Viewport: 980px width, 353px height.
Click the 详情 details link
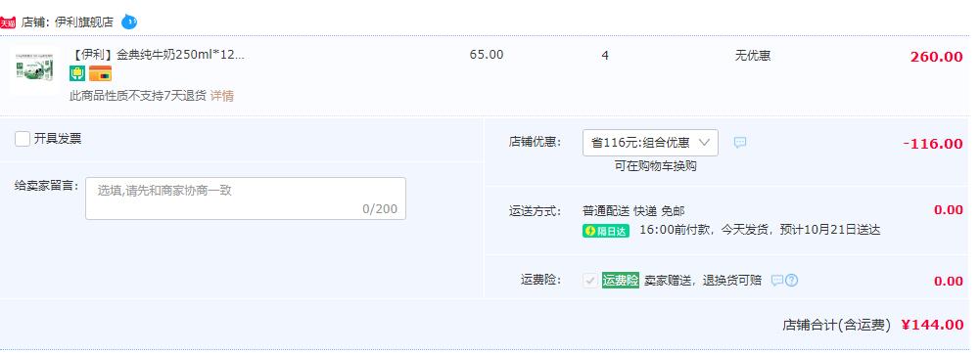pos(222,96)
